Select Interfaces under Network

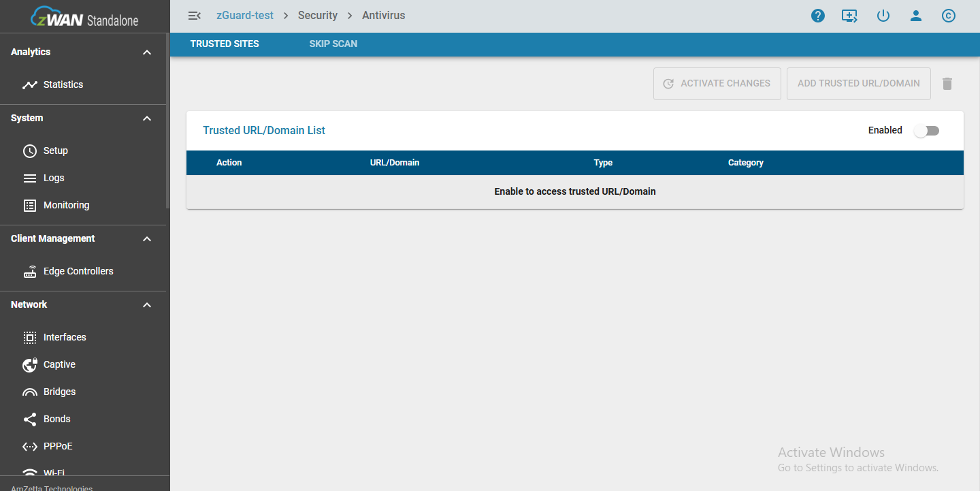[65, 337]
